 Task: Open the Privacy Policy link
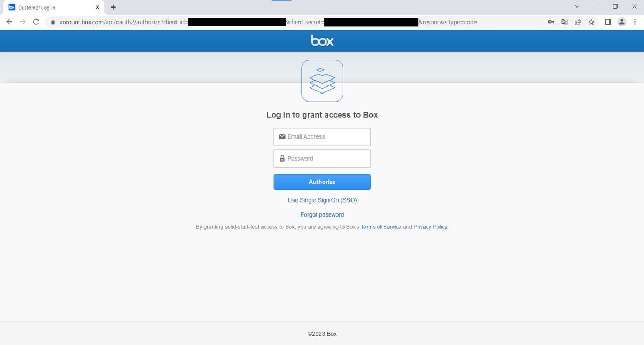coord(430,227)
